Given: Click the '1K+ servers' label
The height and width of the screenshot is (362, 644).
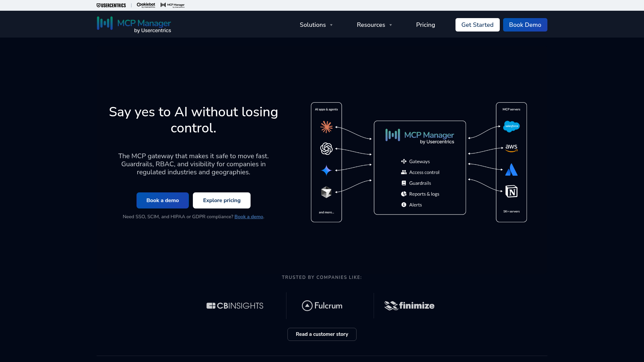Looking at the screenshot, I should point(512,212).
